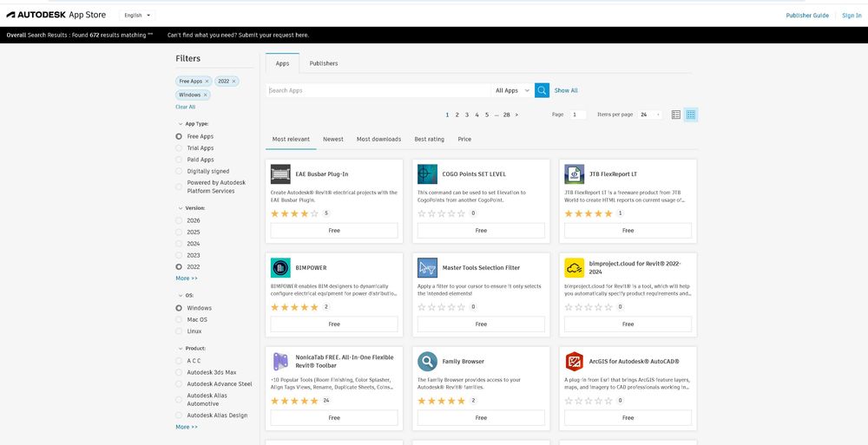Viewport: 868px width, 445px height.
Task: Open EAE Busbar Plug-In app icon
Action: click(x=280, y=173)
